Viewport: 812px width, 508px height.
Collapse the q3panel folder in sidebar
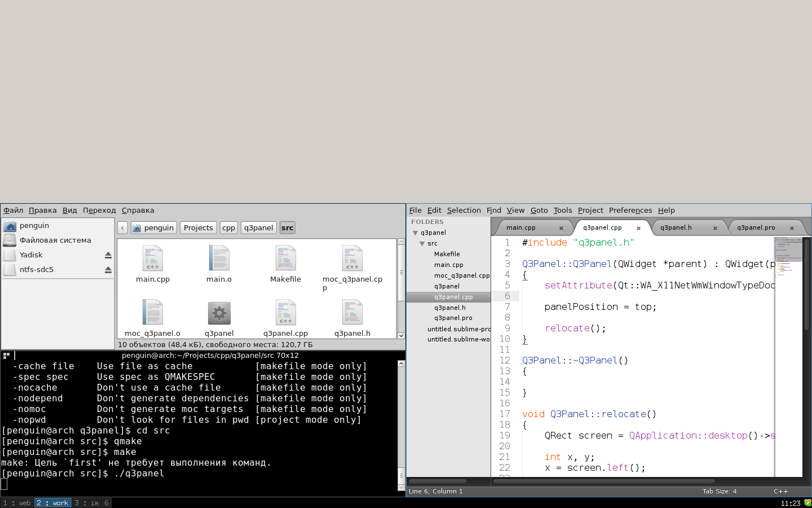pos(416,233)
